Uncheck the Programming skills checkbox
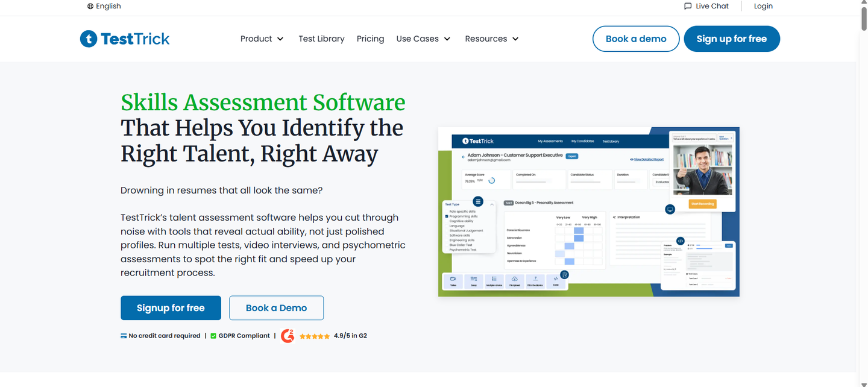Viewport: 868px width, 387px height. [x=447, y=216]
